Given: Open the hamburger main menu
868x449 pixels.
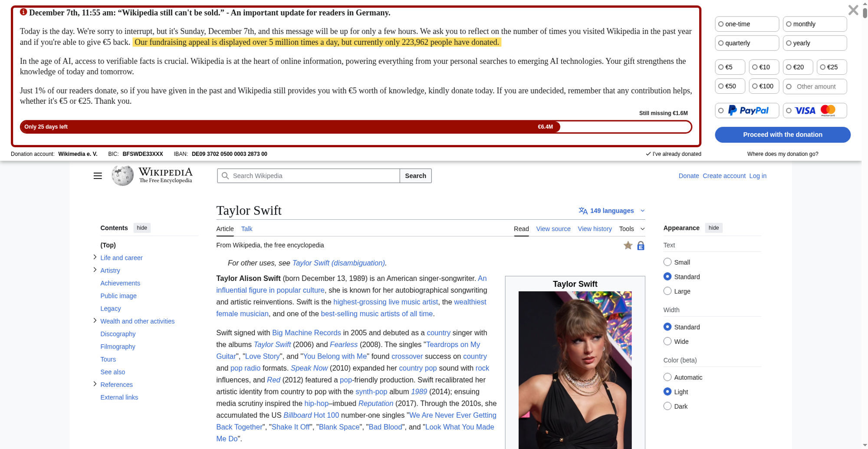Looking at the screenshot, I should click(98, 176).
